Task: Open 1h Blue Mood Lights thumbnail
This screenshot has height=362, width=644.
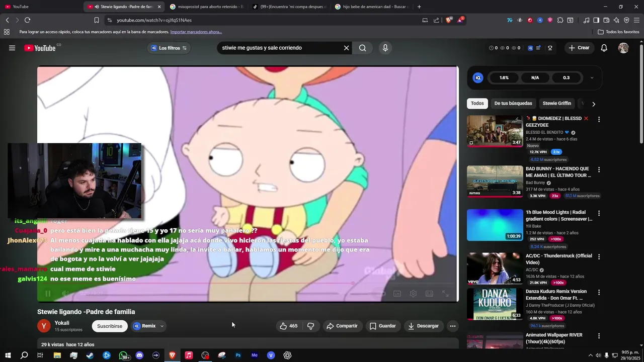Action: (x=495, y=225)
